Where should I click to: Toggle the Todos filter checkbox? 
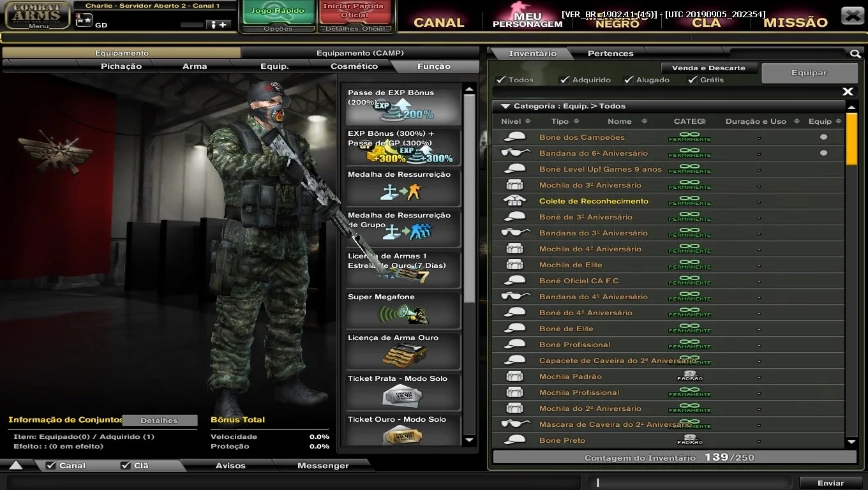[501, 80]
